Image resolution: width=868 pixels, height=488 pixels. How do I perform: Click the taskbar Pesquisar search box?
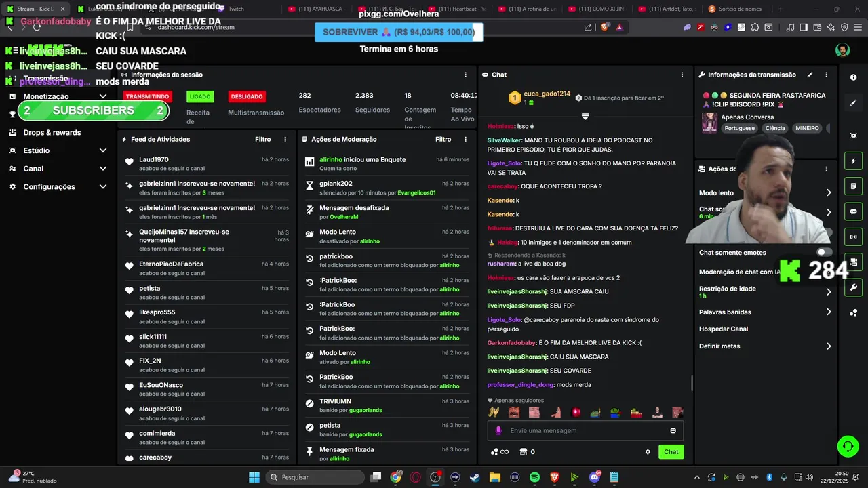315,477
